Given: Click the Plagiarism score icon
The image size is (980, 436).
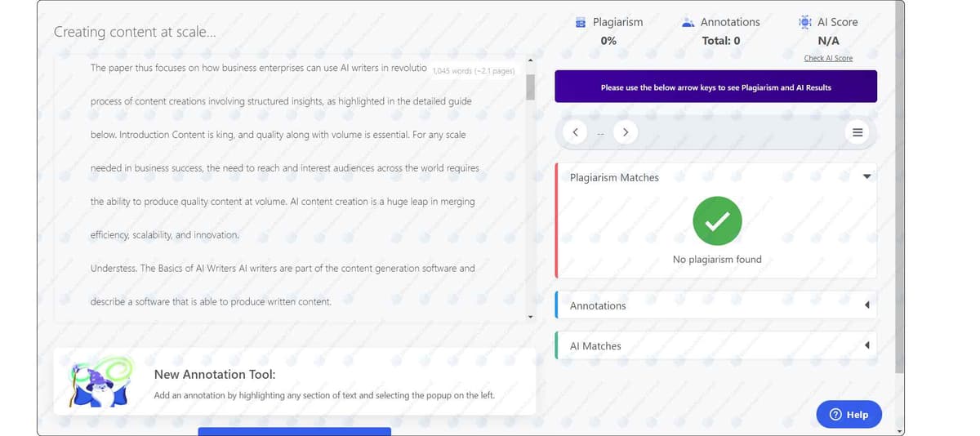Looking at the screenshot, I should click(x=581, y=23).
